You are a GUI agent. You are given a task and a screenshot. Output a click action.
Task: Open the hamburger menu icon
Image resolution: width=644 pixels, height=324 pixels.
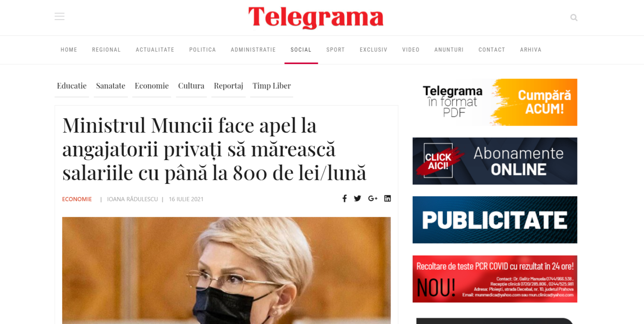click(60, 16)
